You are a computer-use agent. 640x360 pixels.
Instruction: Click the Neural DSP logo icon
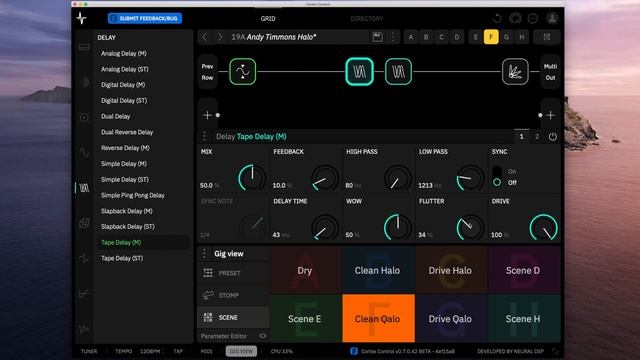(x=81, y=18)
